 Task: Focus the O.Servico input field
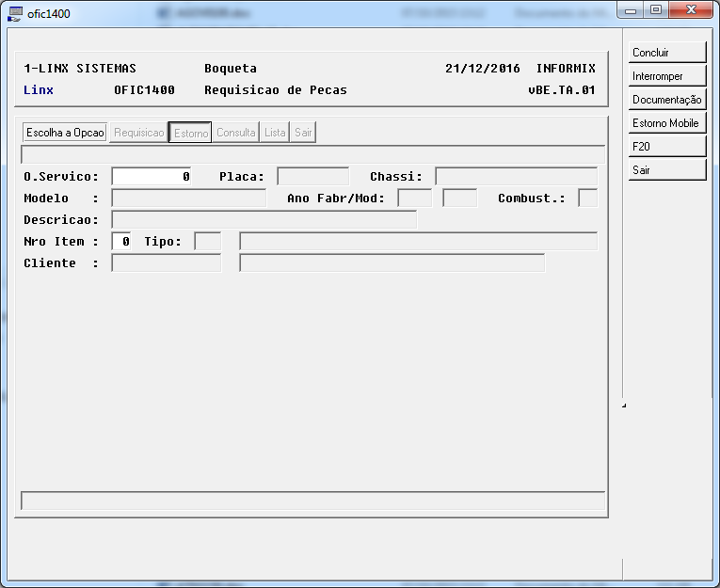click(x=152, y=176)
